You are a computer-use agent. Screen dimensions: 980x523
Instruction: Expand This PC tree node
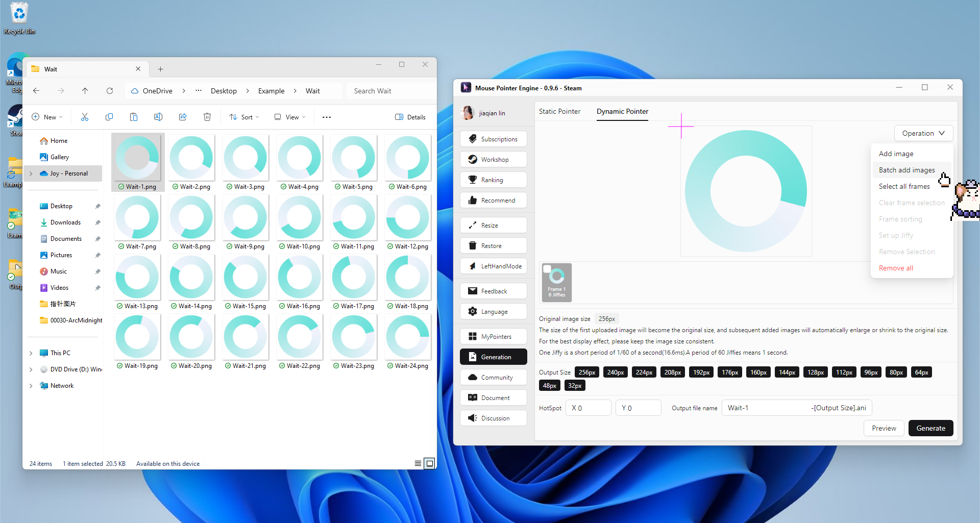[x=31, y=353]
